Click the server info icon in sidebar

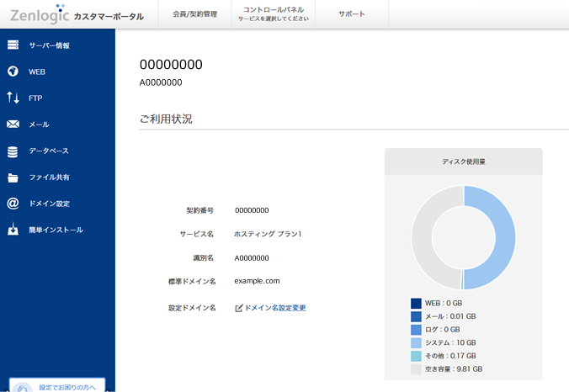click(13, 45)
